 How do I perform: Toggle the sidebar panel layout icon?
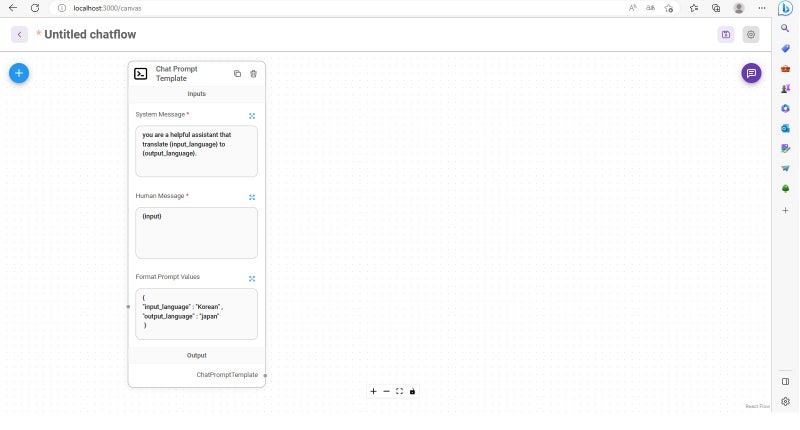point(785,382)
